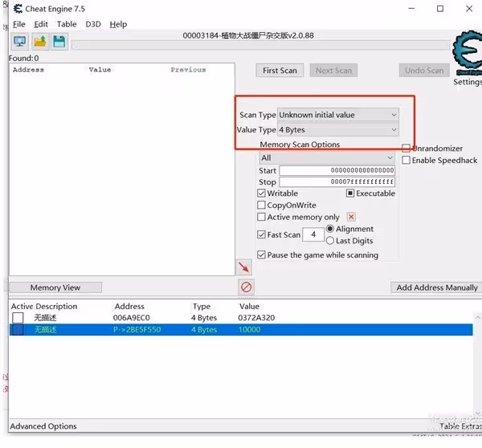Click the Previous column header in results
This screenshot has width=482, height=448.
tap(188, 70)
